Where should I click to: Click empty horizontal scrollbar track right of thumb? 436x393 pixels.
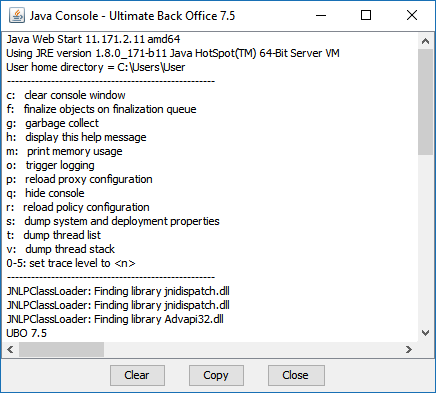point(252,349)
